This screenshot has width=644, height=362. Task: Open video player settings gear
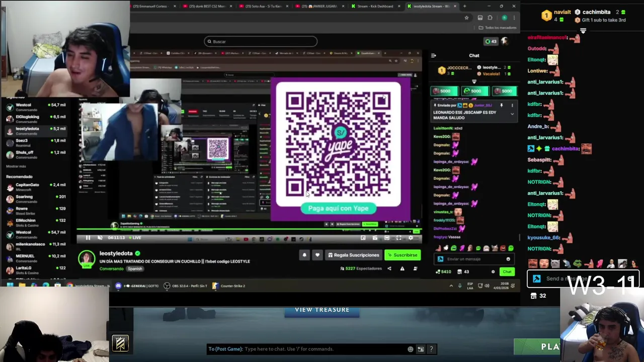pos(411,238)
